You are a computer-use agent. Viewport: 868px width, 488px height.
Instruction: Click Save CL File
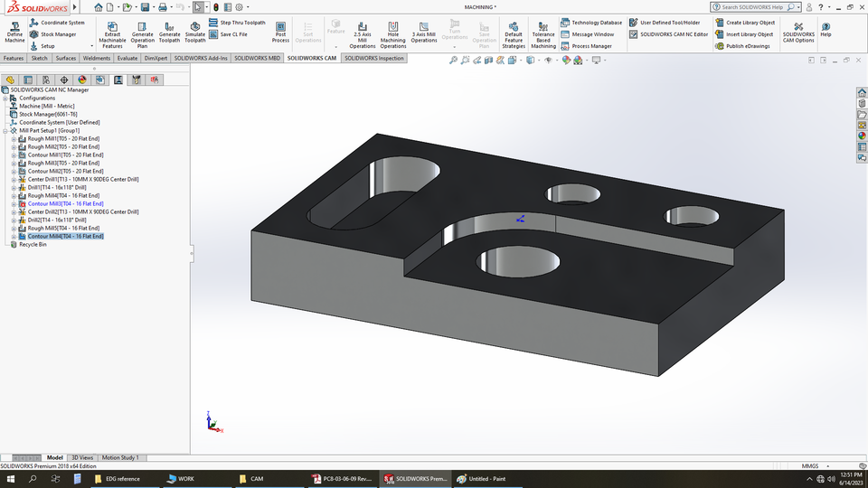coord(228,34)
